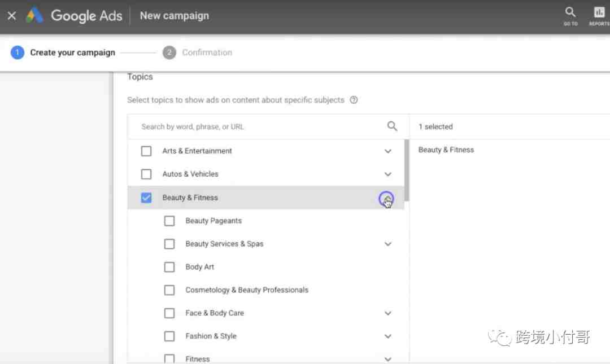Screen dimensions: 610x364
Task: Click step 1 Create your campaign circle
Action: click(17, 52)
